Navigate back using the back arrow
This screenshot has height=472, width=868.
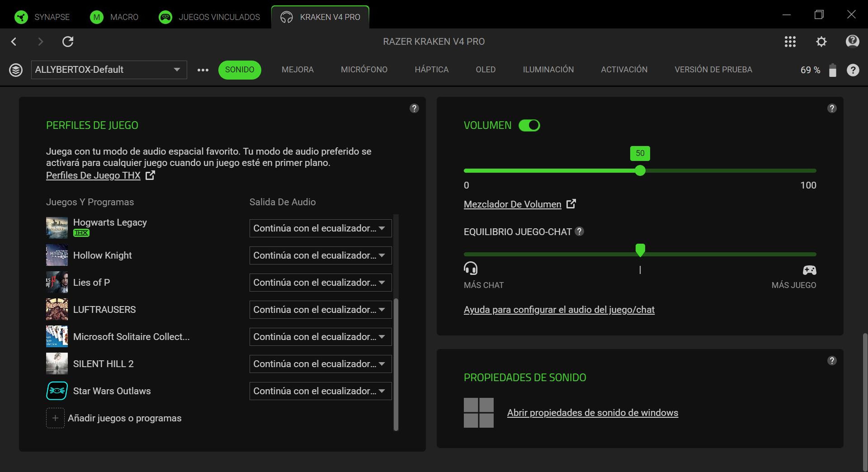tap(14, 41)
